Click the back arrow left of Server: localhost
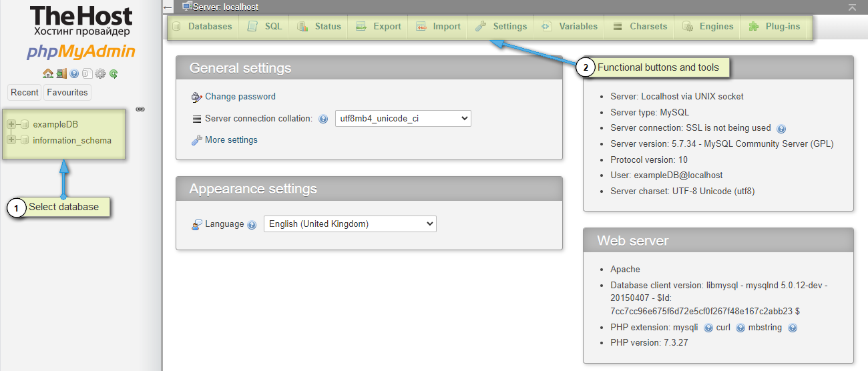This screenshot has height=371, width=868. (168, 7)
